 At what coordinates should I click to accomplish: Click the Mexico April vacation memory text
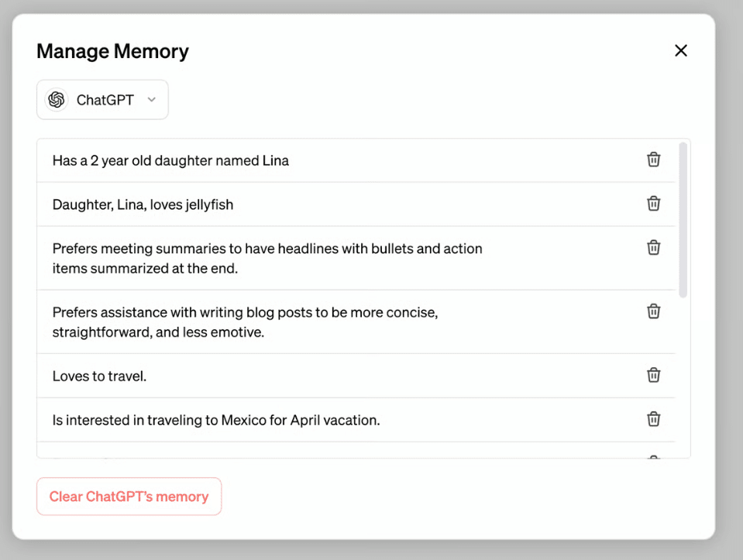click(x=215, y=421)
